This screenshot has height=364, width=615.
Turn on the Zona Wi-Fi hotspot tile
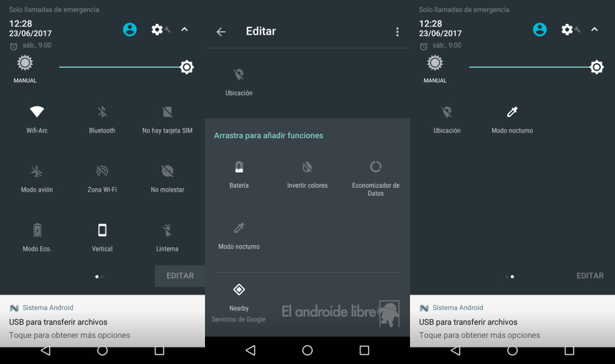point(102,171)
